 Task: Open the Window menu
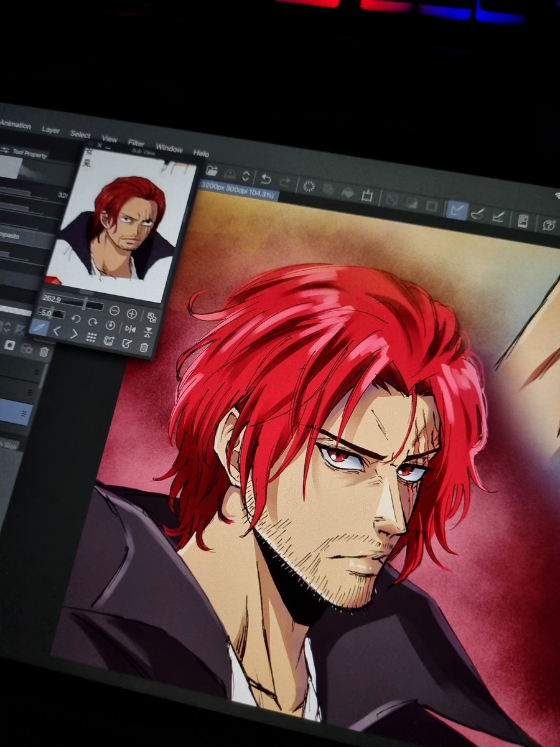tap(169, 148)
